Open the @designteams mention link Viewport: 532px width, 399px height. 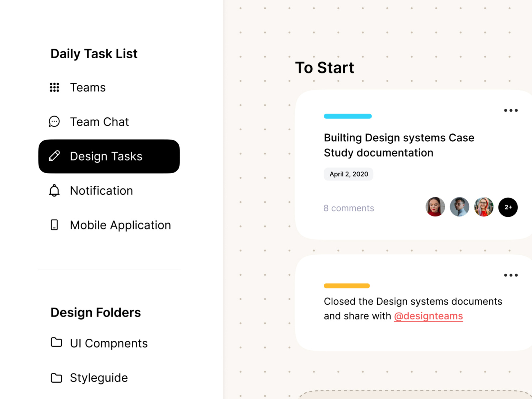pyautogui.click(x=428, y=316)
